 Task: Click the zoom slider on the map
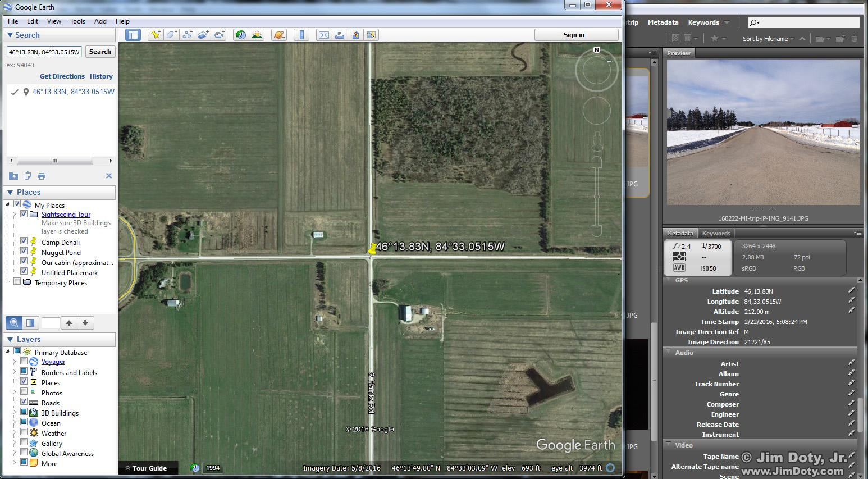click(x=597, y=197)
